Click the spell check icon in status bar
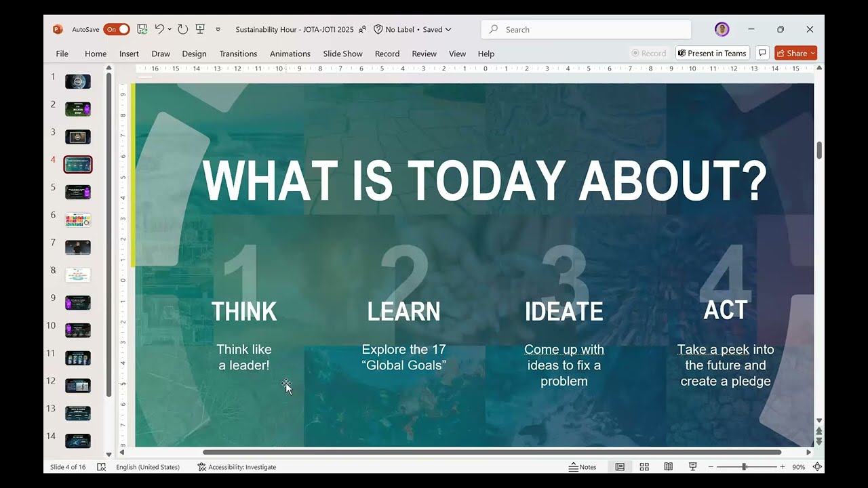The image size is (868, 488). click(102, 467)
